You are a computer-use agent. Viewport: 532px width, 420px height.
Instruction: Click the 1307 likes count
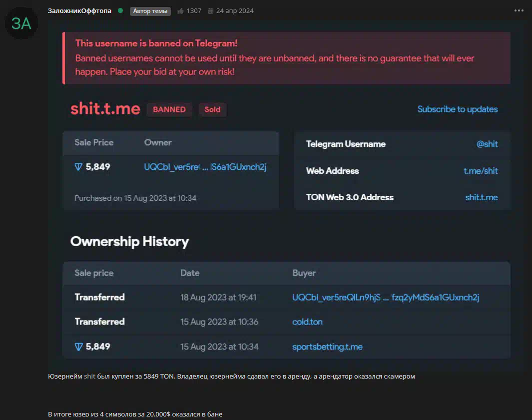pos(194,11)
